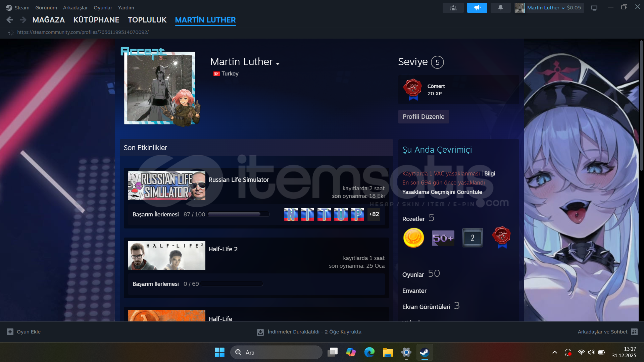Switch to the KÜTÜPHANE tab
Screen dimensions: 644x362
coord(96,20)
